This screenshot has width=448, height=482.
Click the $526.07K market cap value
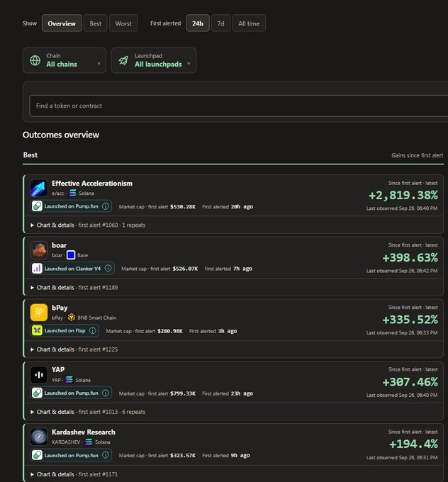(185, 269)
